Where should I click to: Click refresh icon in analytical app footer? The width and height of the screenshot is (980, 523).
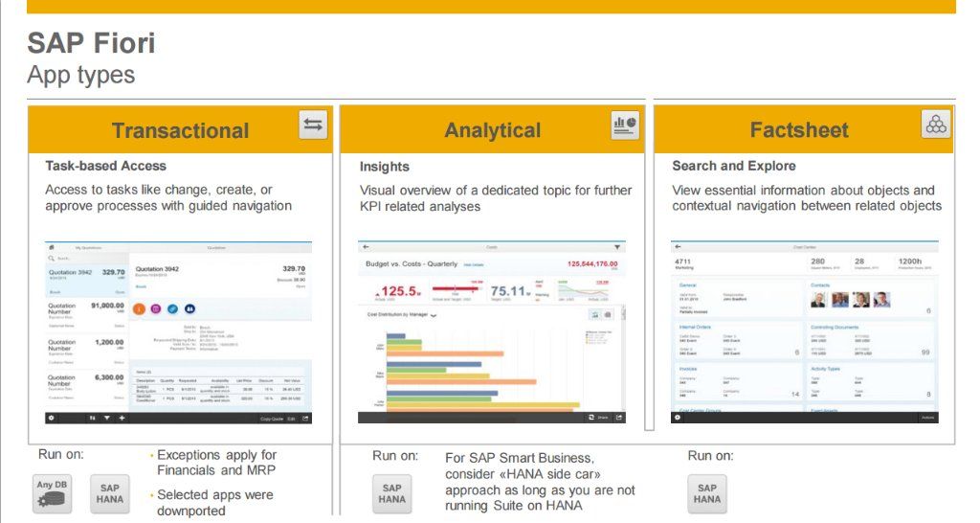tap(591, 418)
